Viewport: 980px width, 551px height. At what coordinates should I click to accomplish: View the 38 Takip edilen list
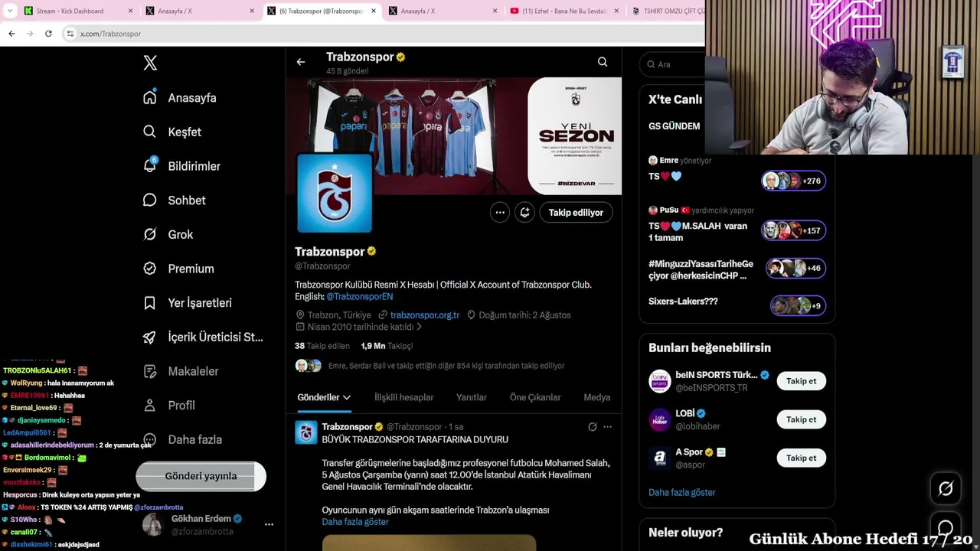[x=322, y=346]
